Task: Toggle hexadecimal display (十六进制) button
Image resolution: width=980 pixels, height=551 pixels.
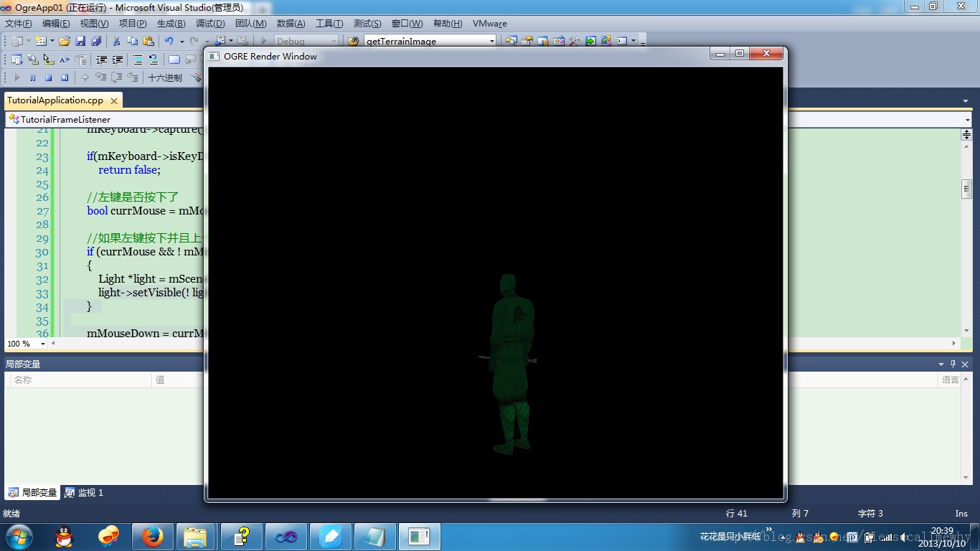Action: pos(165,77)
